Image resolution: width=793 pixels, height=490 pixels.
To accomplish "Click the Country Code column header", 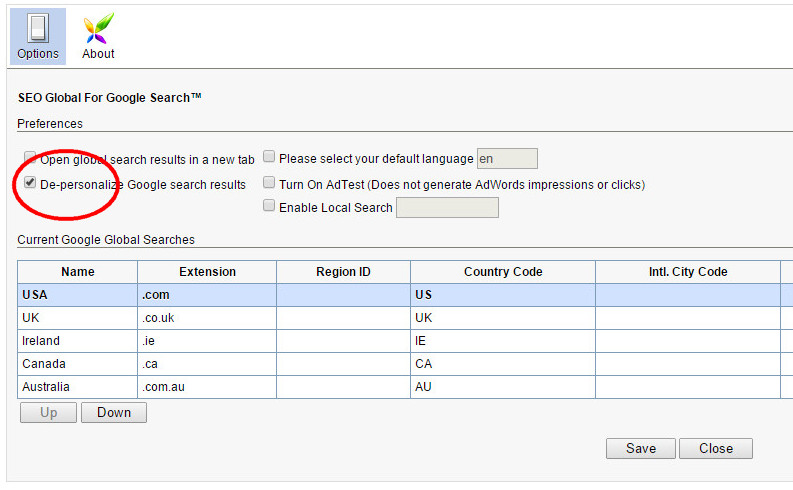I will 503,272.
